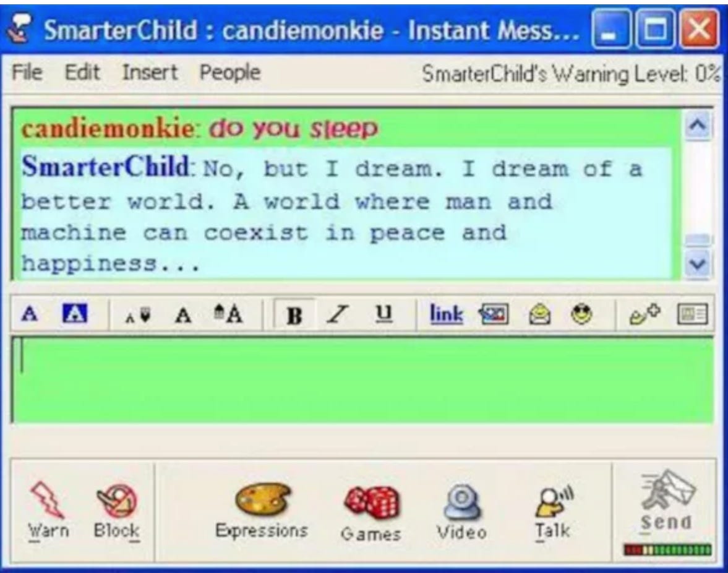Open the Edit menu
The height and width of the screenshot is (573, 728).
click(82, 72)
